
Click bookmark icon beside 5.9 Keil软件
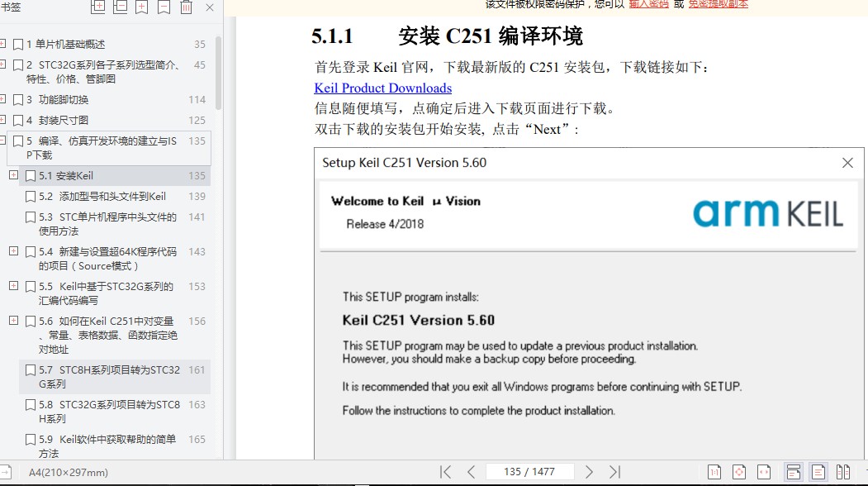[31, 440]
